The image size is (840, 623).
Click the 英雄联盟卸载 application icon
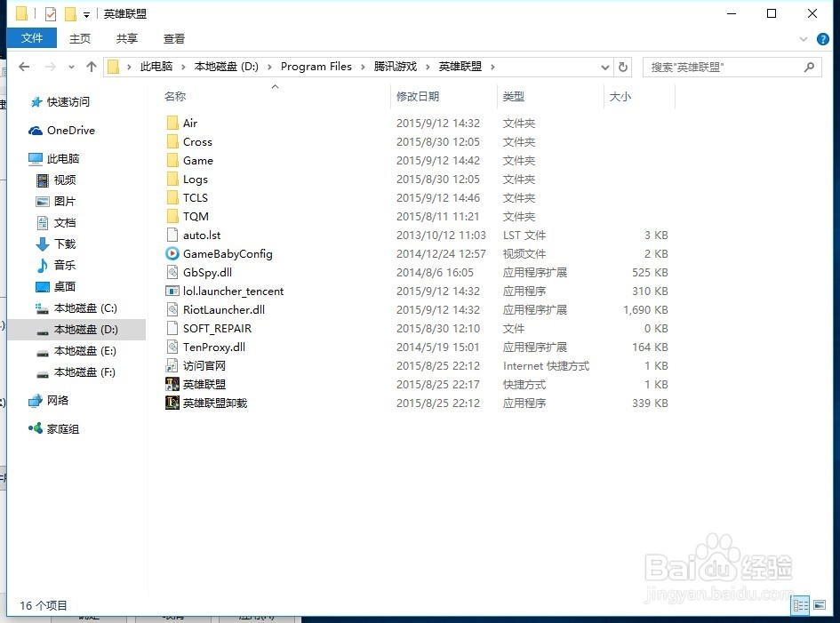click(172, 403)
